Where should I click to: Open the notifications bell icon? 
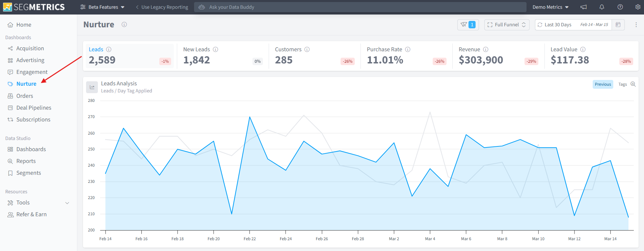coord(602,7)
